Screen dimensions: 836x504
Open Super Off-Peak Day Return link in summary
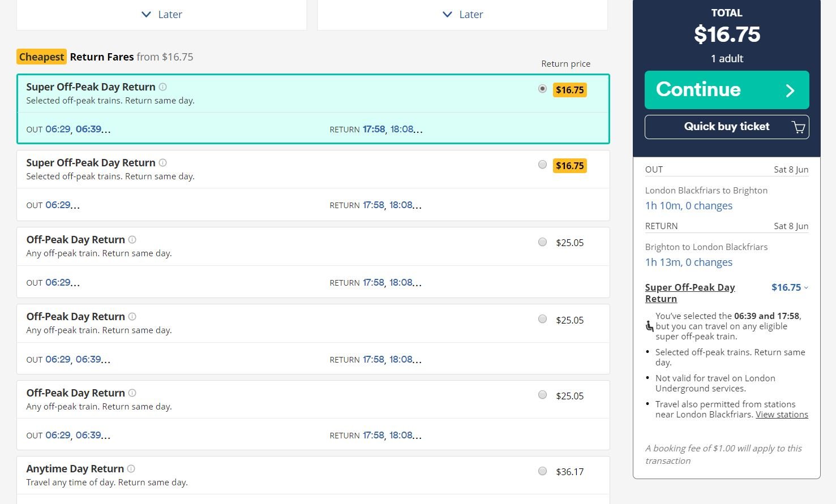click(689, 293)
